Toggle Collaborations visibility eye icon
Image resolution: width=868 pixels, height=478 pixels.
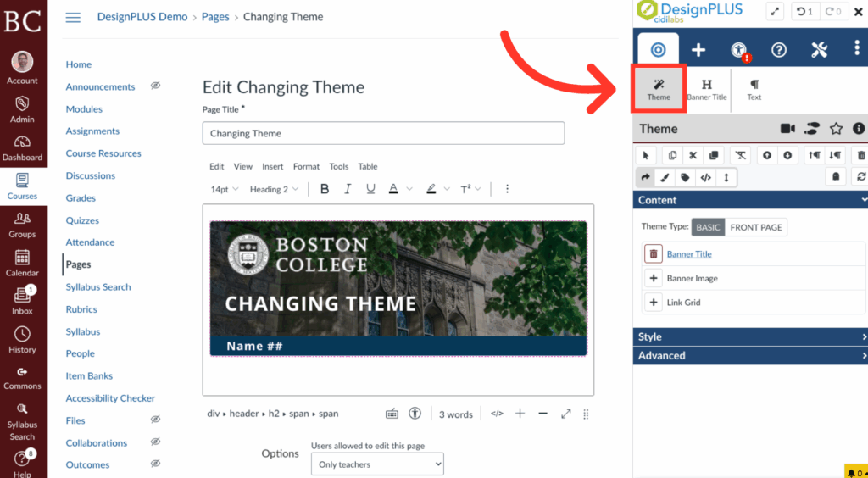click(156, 442)
